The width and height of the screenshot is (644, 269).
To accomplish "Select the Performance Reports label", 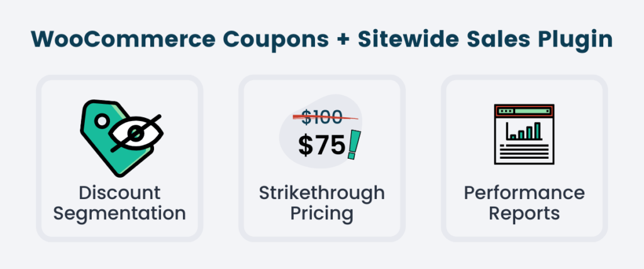I will tap(524, 203).
